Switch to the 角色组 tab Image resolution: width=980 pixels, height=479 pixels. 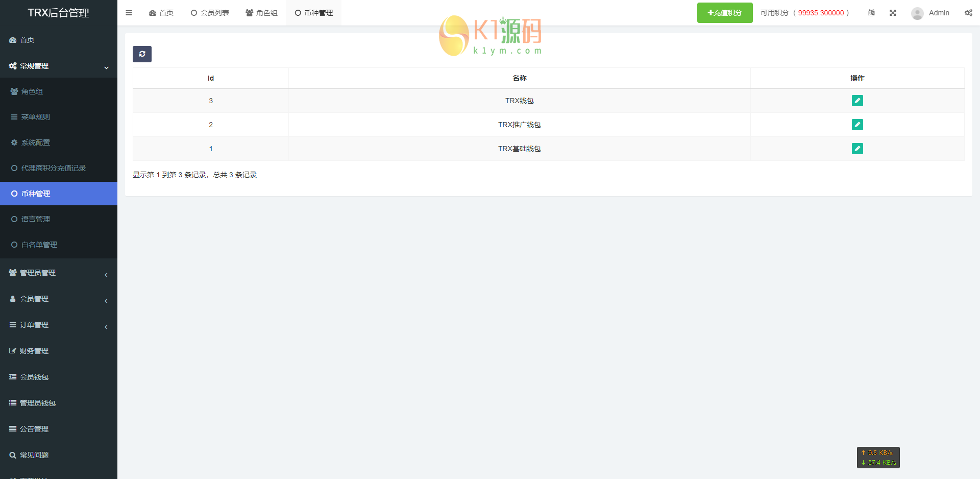pyautogui.click(x=261, y=13)
